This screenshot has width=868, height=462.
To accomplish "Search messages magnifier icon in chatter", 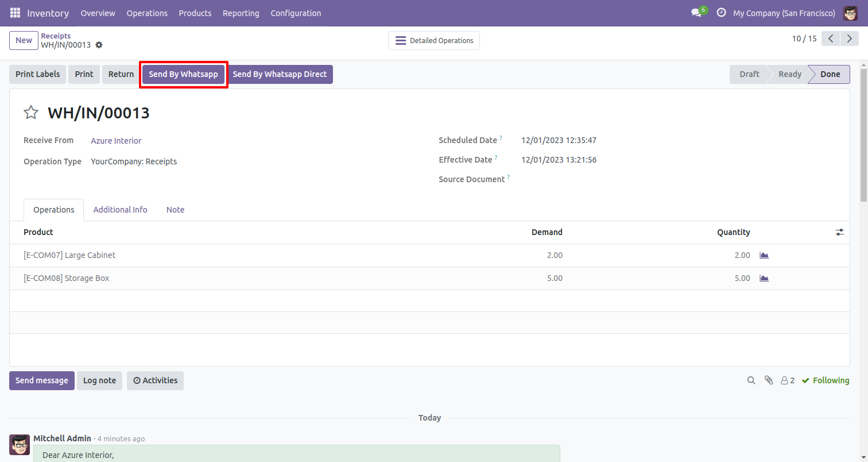I will [751, 380].
